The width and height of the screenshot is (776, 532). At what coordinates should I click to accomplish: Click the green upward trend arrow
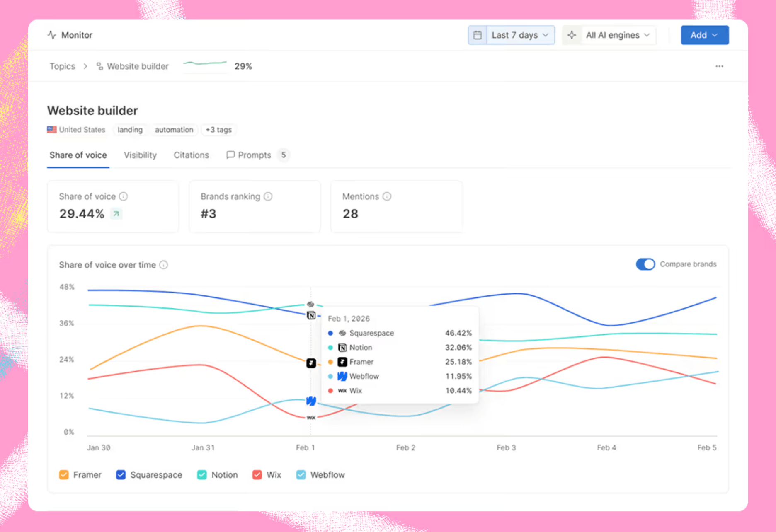point(116,214)
